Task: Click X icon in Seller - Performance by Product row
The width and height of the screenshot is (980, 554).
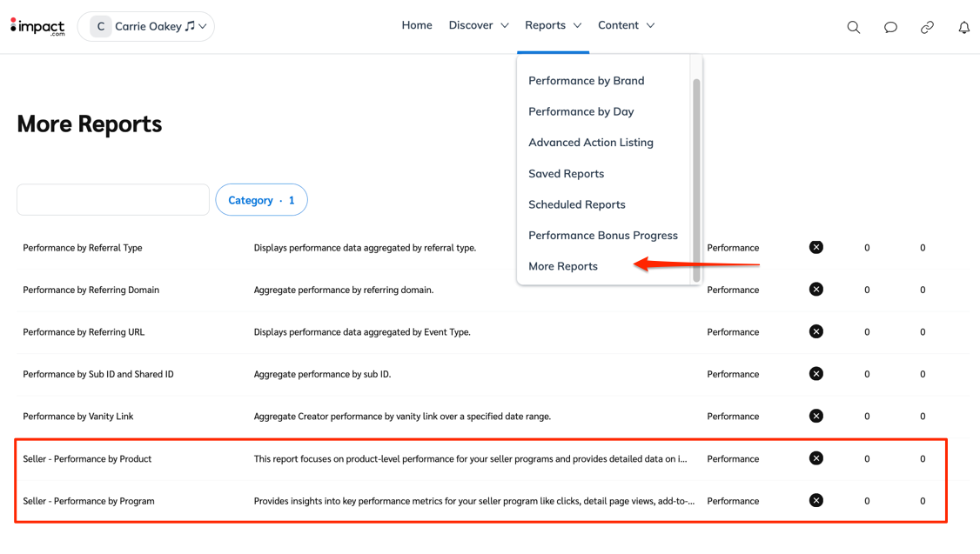Action: pyautogui.click(x=816, y=458)
